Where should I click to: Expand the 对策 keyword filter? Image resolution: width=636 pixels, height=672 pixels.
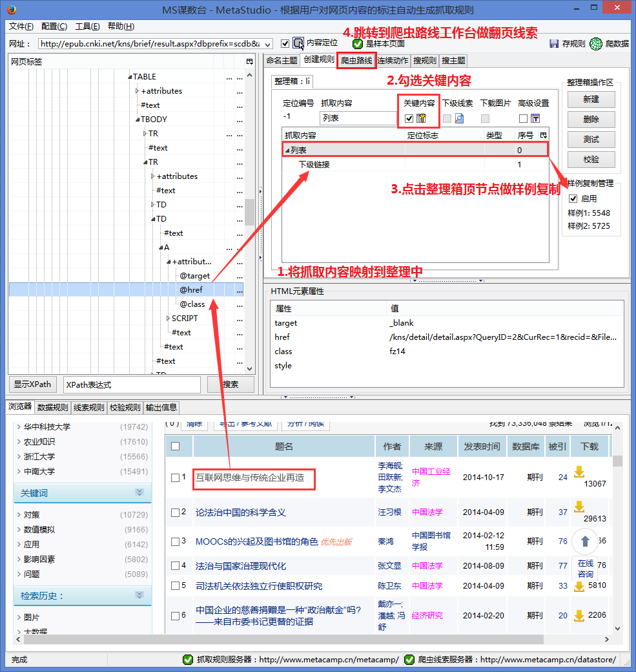point(19,515)
